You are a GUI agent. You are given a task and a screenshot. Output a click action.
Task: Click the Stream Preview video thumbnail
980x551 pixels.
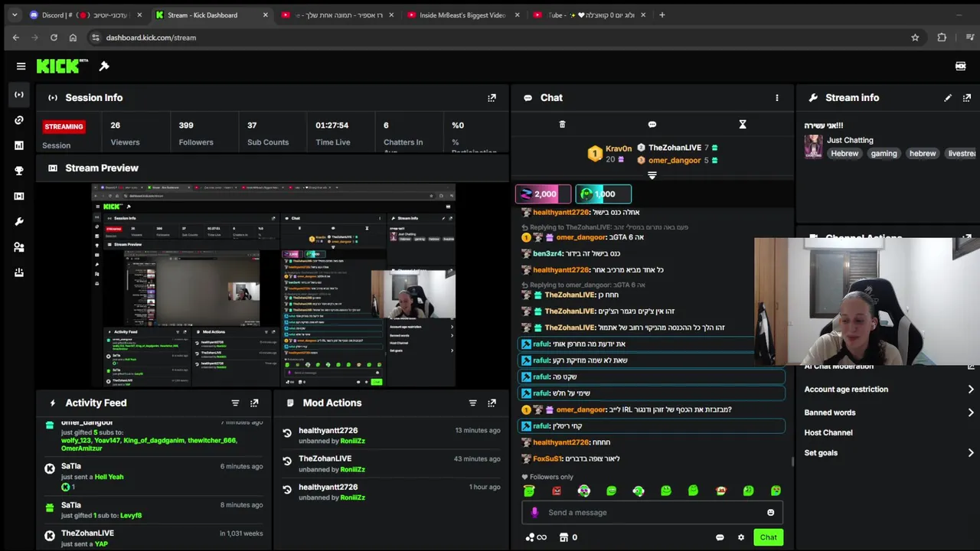click(x=273, y=285)
